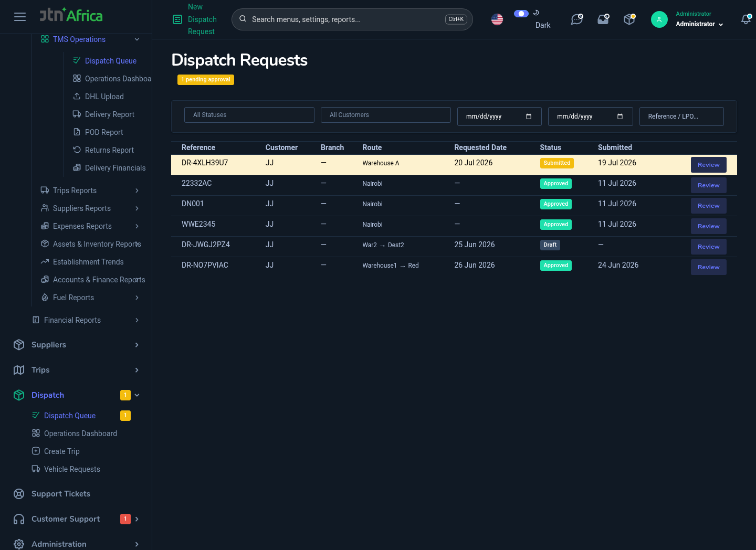The height and width of the screenshot is (550, 756).
Task: Collapse the Dispatch section chevron
Action: pos(137,395)
